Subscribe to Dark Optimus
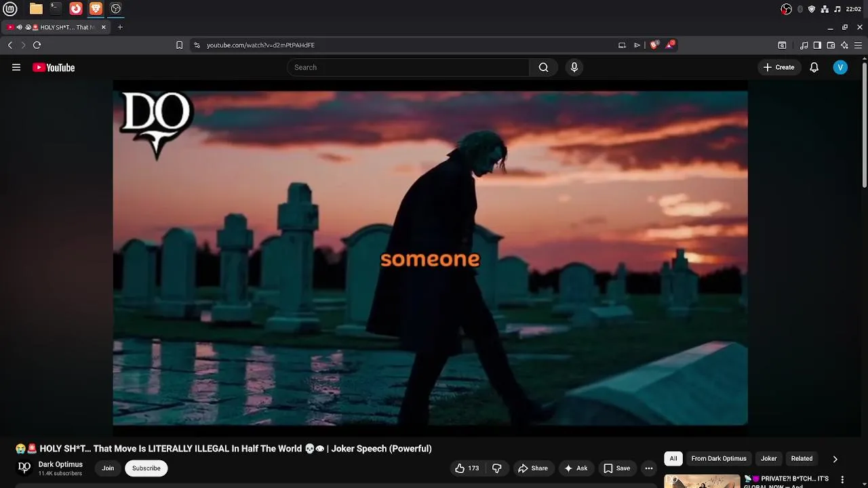Screen dimensions: 868x488 coord(146,468)
